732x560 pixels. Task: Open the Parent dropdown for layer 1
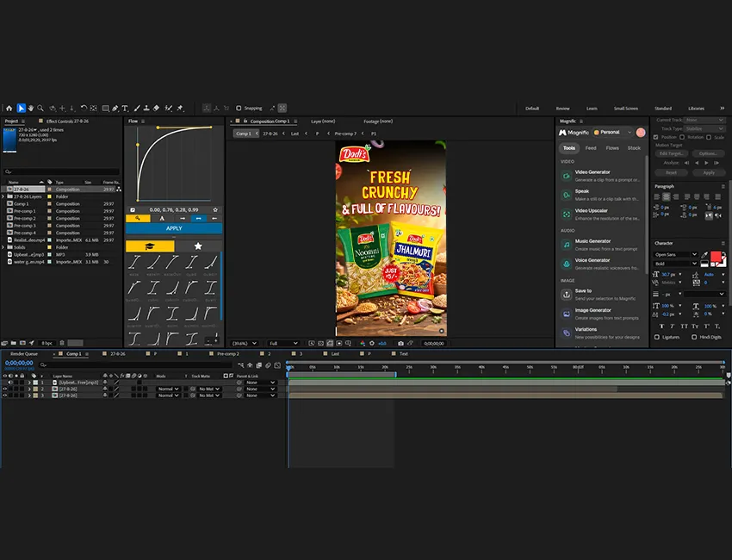coord(261,382)
